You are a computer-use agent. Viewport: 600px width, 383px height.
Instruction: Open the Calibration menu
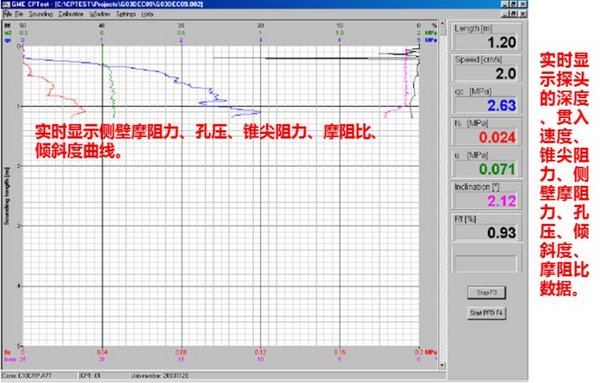(71, 14)
